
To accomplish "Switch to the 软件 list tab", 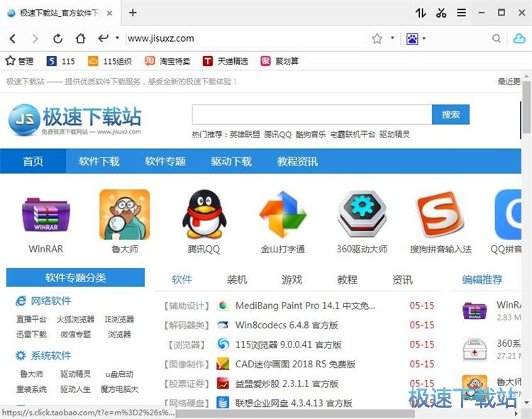I will pyautogui.click(x=182, y=279).
